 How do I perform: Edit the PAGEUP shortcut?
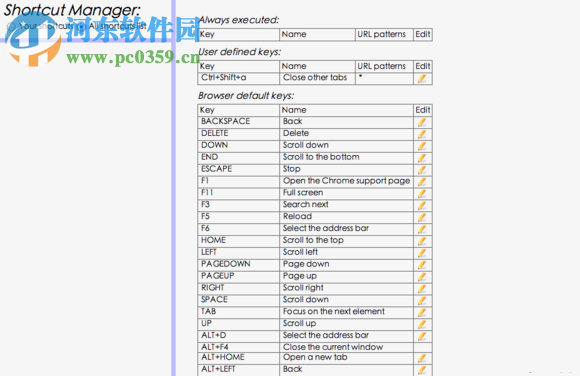click(422, 277)
